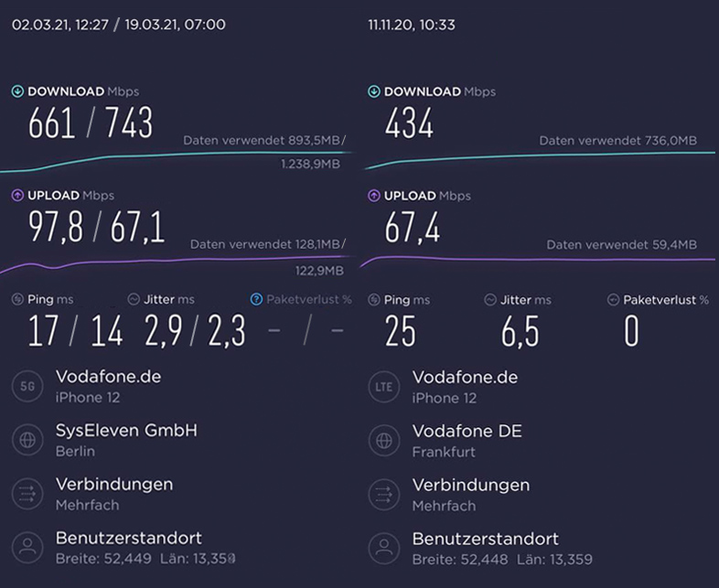Click the 434 download speed value
Viewport: 719px width, 588px height.
(409, 123)
